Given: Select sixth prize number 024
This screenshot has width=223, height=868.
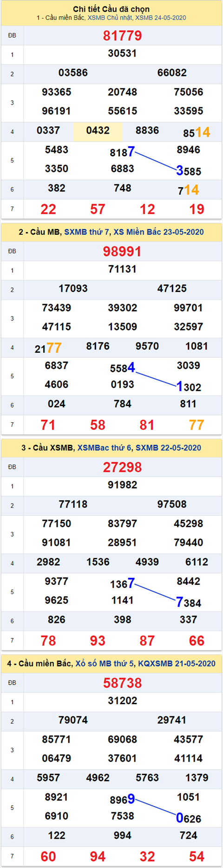Looking at the screenshot, I should (x=57, y=404).
